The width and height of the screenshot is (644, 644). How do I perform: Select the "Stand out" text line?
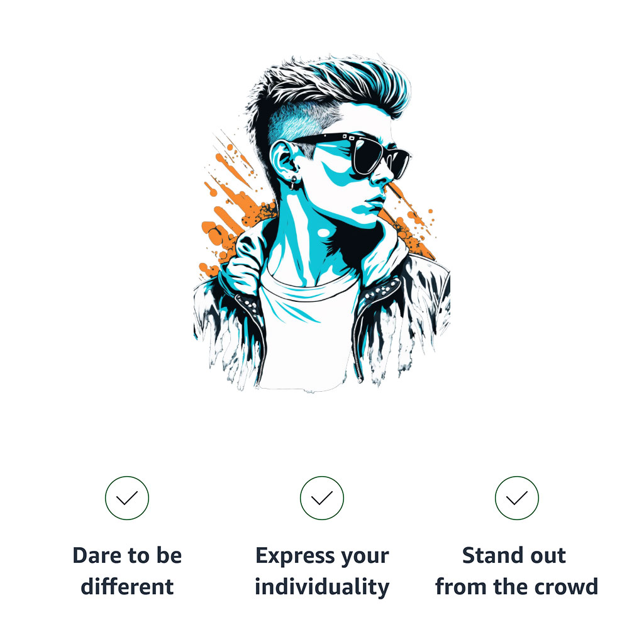(x=514, y=555)
